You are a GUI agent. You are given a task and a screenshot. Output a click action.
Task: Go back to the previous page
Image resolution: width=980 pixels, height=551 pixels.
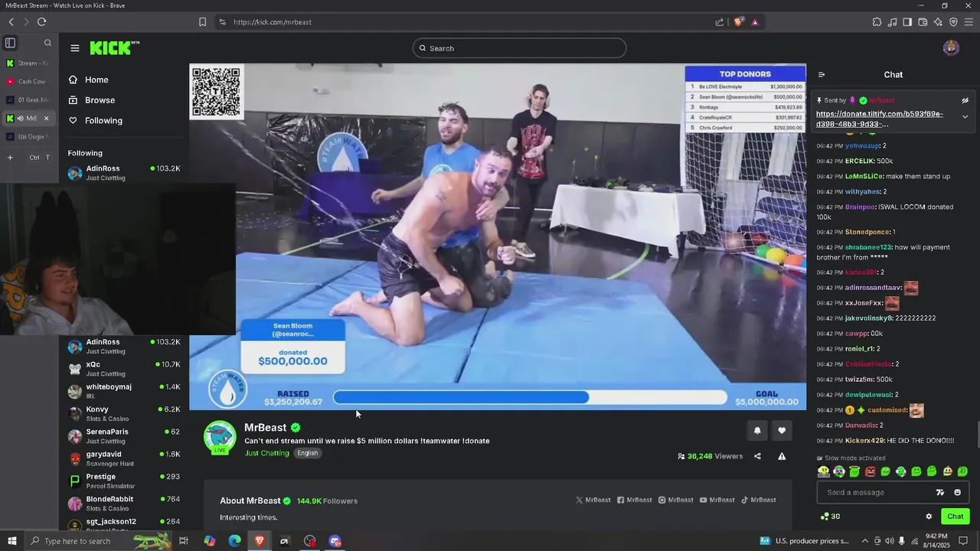pyautogui.click(x=11, y=22)
